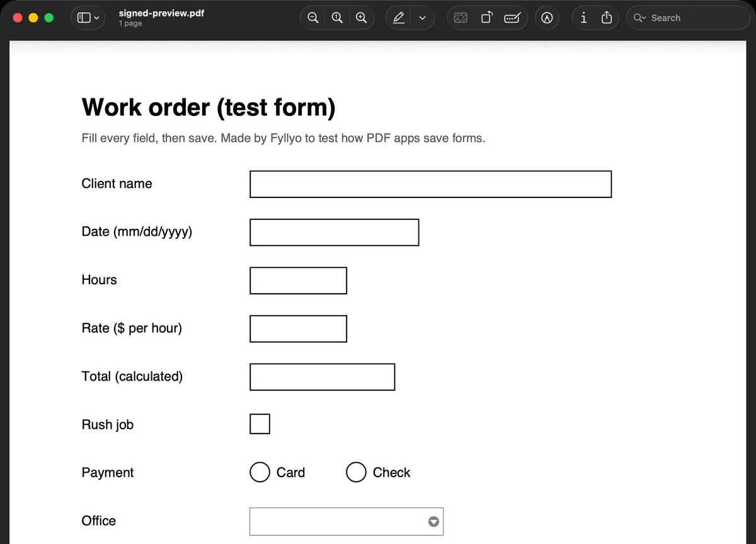Click the Client name text field
Screen dimensions: 756x544
[431, 184]
